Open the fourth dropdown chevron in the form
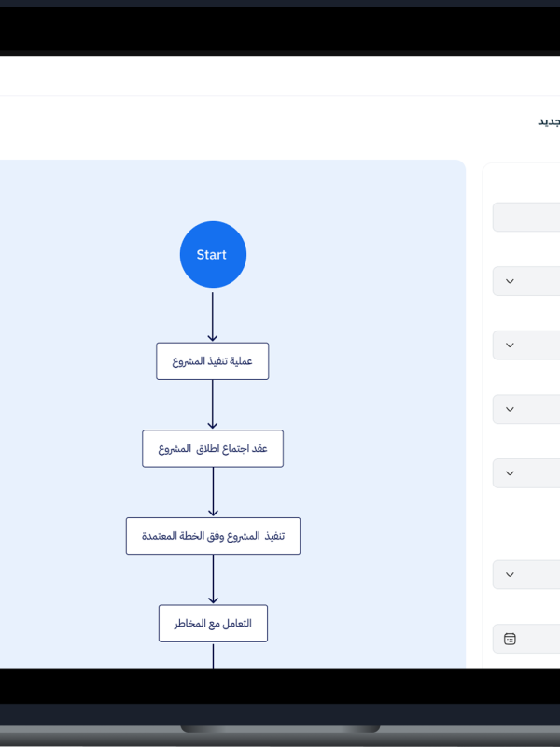The image size is (560, 747). pyautogui.click(x=510, y=472)
